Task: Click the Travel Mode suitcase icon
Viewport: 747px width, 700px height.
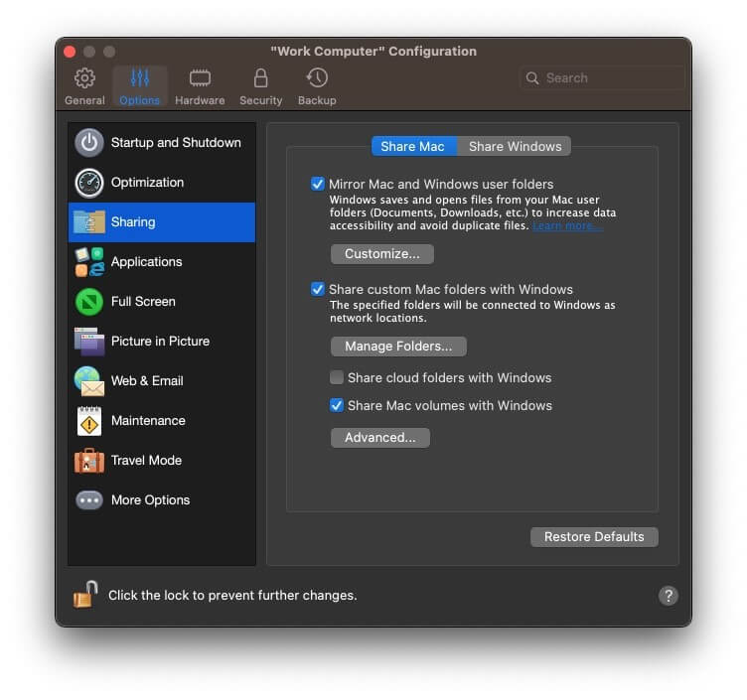Action: coord(89,461)
